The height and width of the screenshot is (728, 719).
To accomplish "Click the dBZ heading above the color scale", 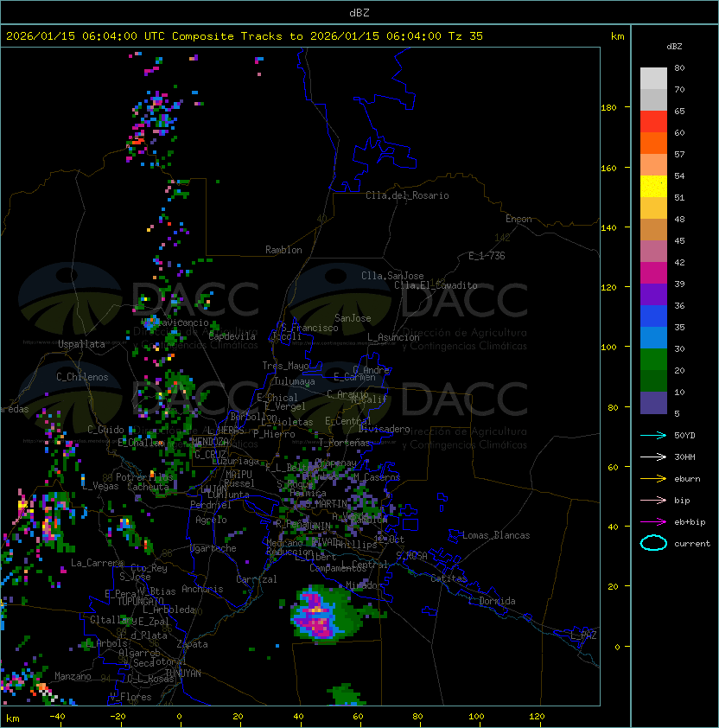I will 674,47.
